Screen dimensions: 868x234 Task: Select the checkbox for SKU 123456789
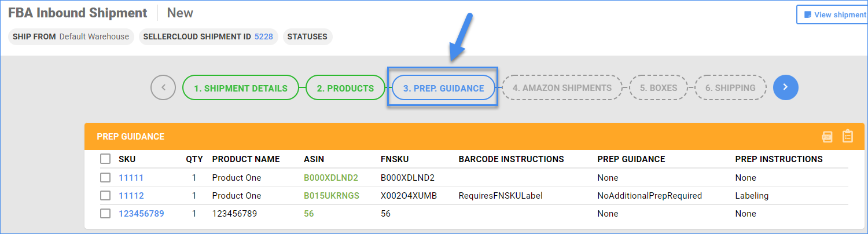click(105, 214)
